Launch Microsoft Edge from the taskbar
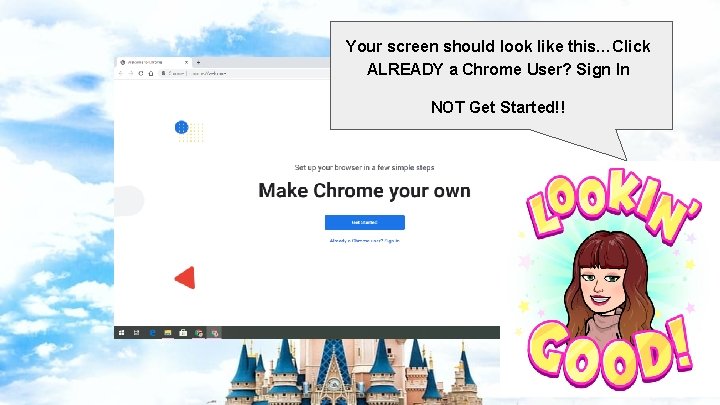 pos(152,332)
